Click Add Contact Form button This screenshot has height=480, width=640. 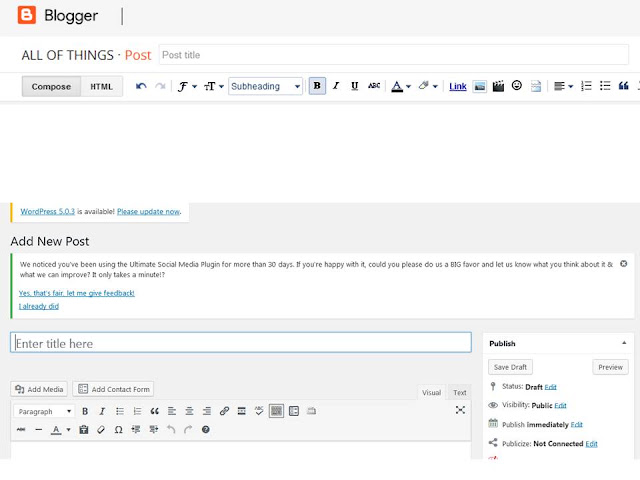click(x=113, y=389)
